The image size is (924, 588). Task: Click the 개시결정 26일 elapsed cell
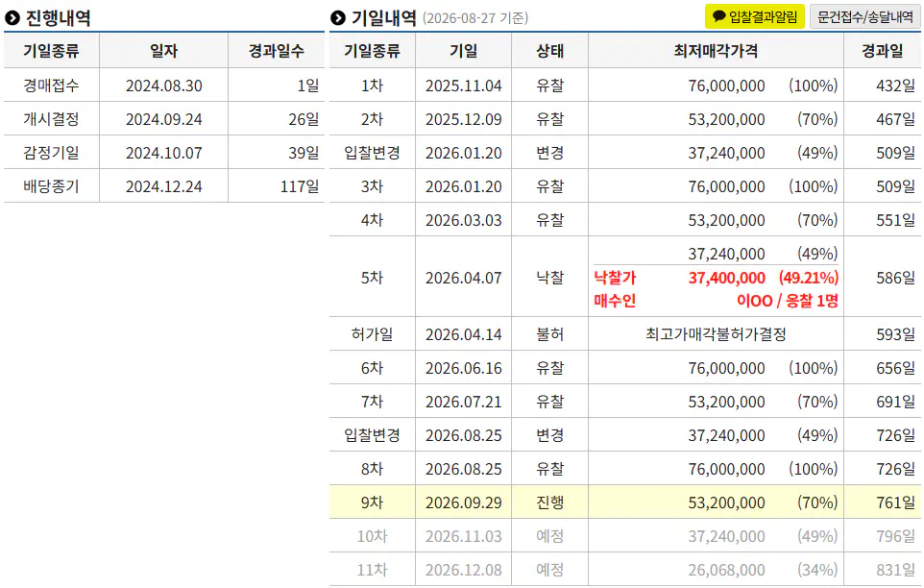click(277, 119)
